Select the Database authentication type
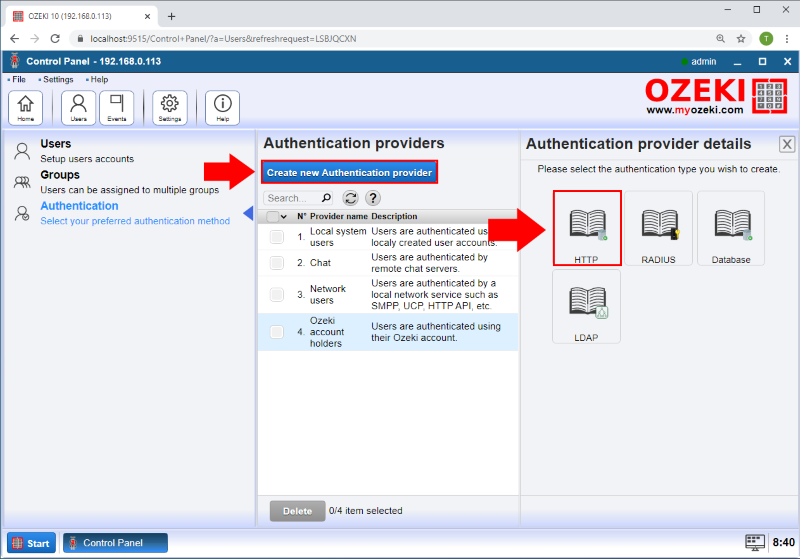 731,228
